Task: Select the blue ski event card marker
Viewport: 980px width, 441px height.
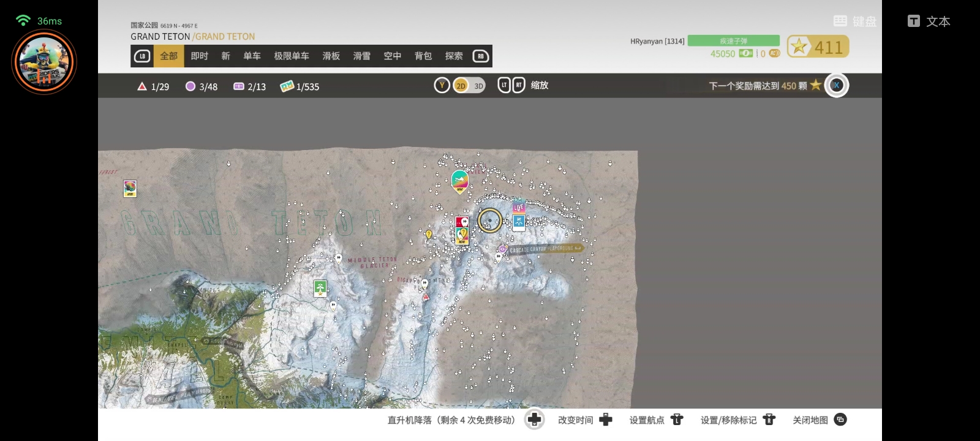Action: [x=519, y=222]
